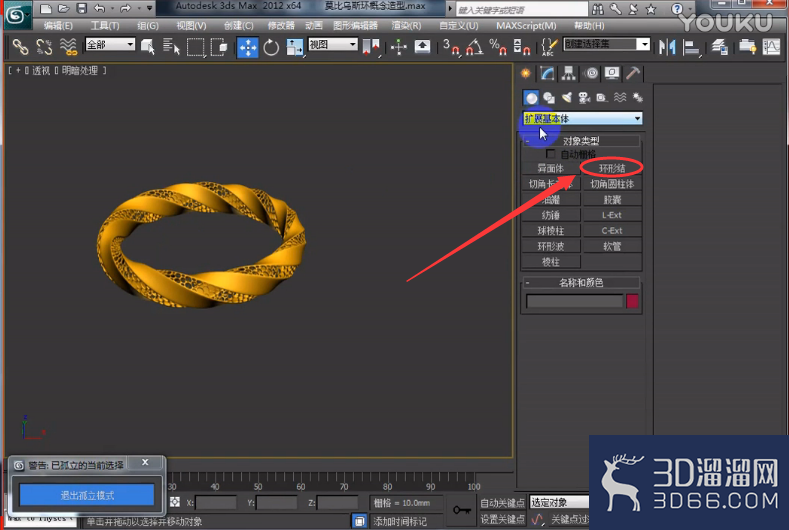The height and width of the screenshot is (530, 789).
Task: Toggle the Spinner Snap button
Action: click(x=521, y=47)
